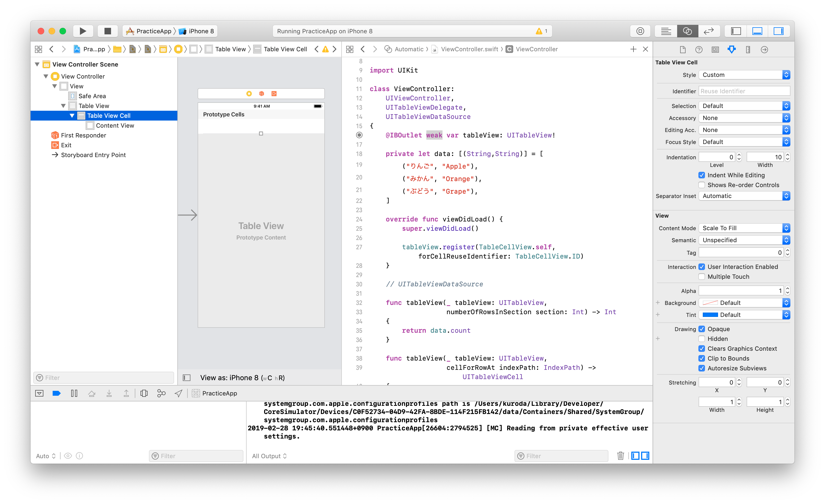Open the Attributes inspector tab
This screenshot has height=504, width=825.
pyautogui.click(x=731, y=50)
